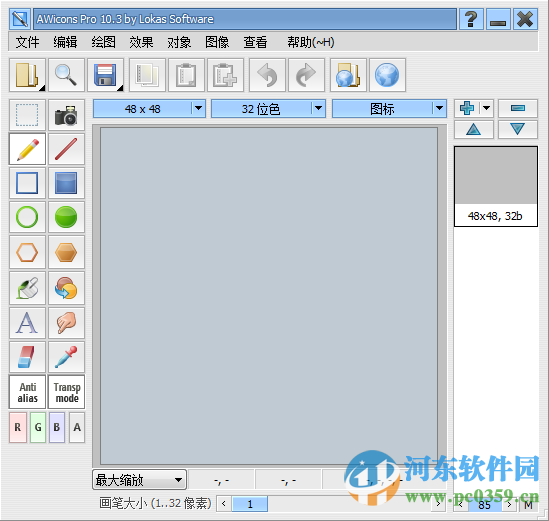Viewport: 549px width, 521px height.
Task: Click the 85 slider value box
Action: (x=485, y=505)
